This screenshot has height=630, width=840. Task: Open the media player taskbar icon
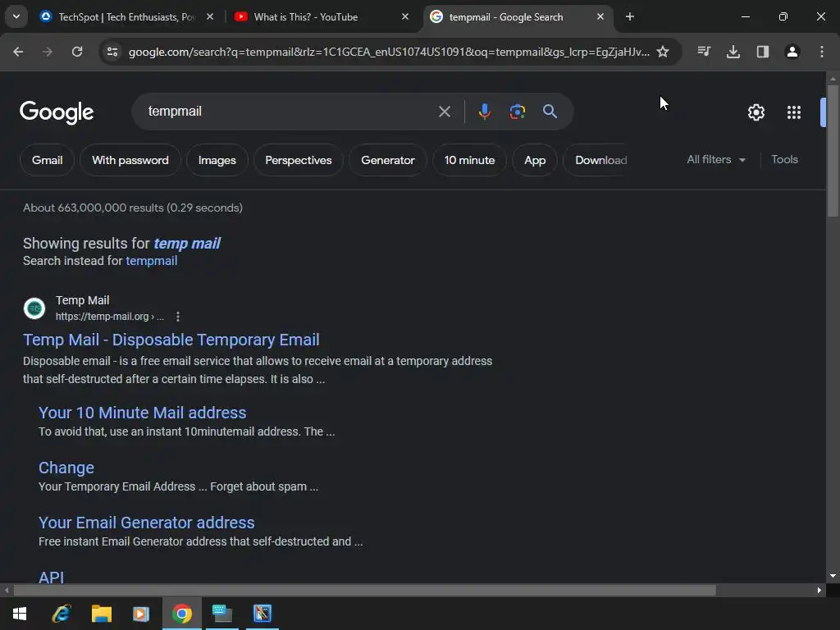pyautogui.click(x=141, y=614)
